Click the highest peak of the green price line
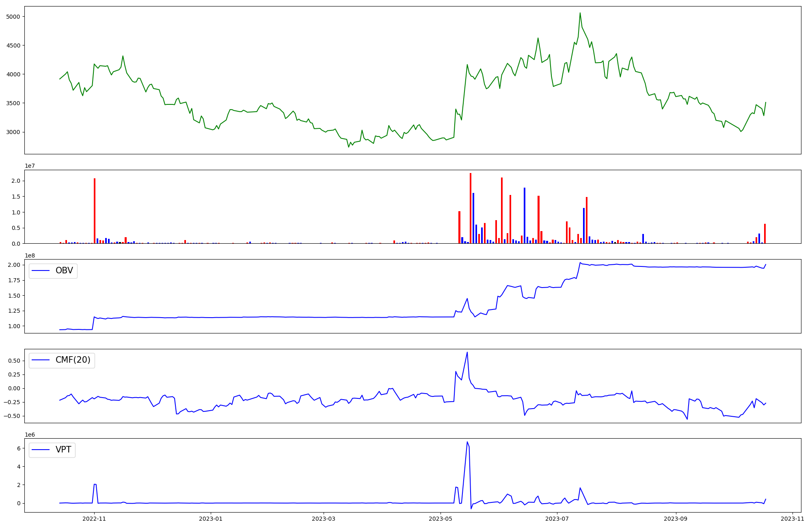 point(580,13)
